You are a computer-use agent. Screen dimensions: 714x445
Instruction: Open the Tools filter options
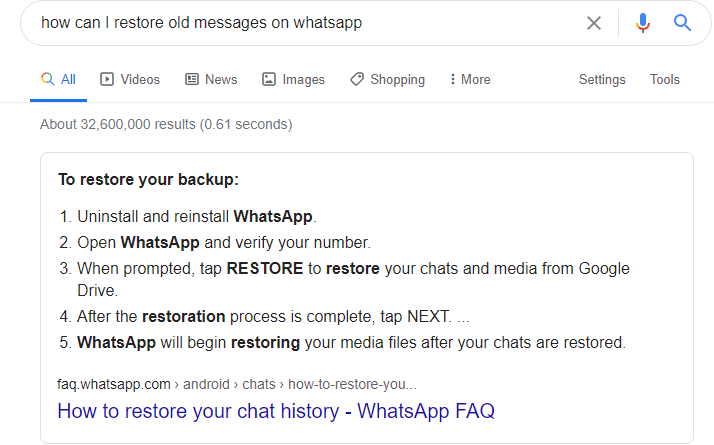tap(664, 79)
